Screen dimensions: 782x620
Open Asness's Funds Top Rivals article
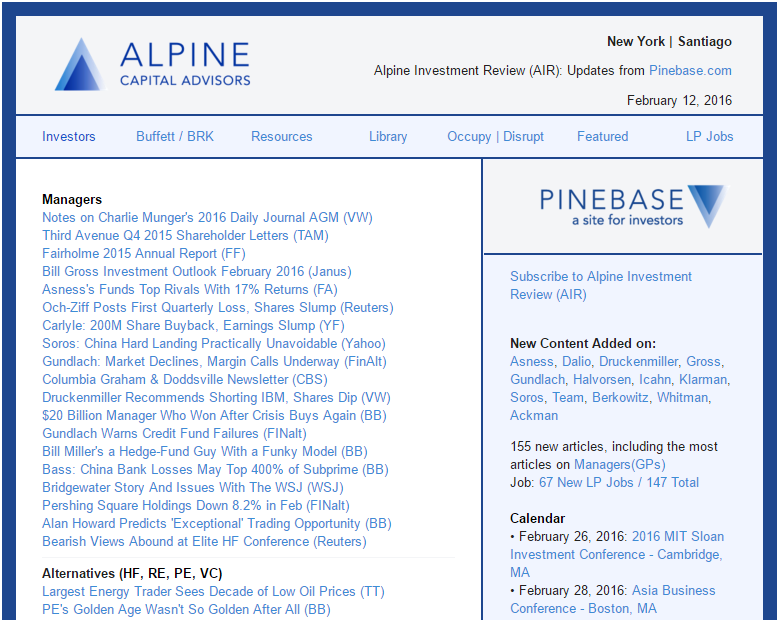(x=190, y=289)
